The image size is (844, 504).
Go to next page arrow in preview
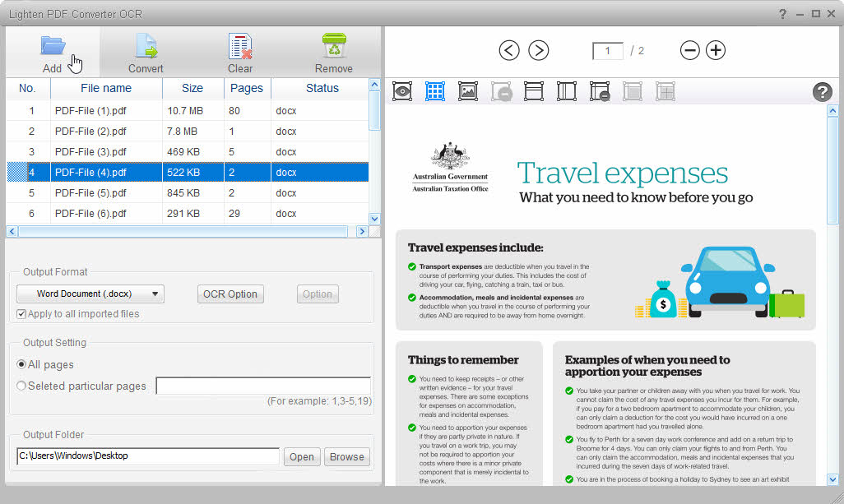(x=538, y=50)
